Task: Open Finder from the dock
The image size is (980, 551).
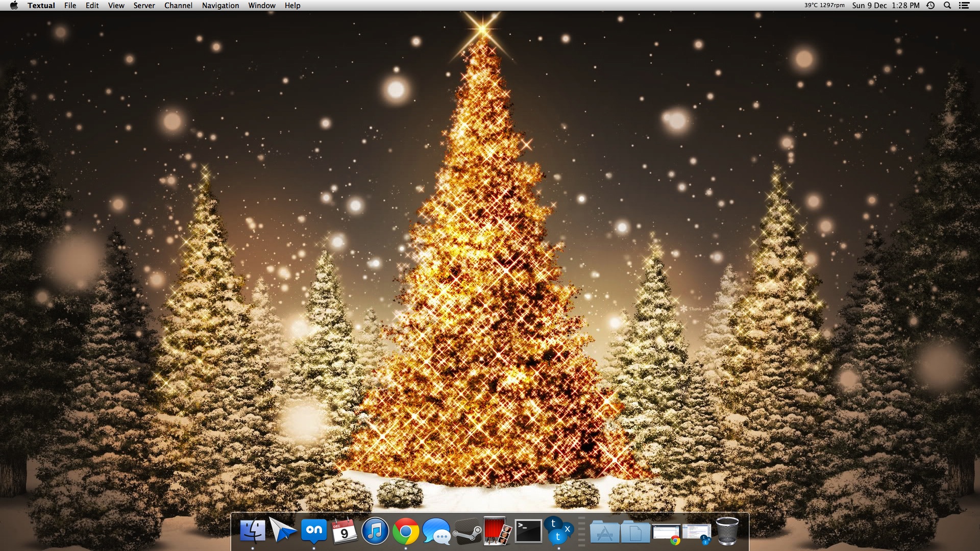Action: [x=253, y=531]
